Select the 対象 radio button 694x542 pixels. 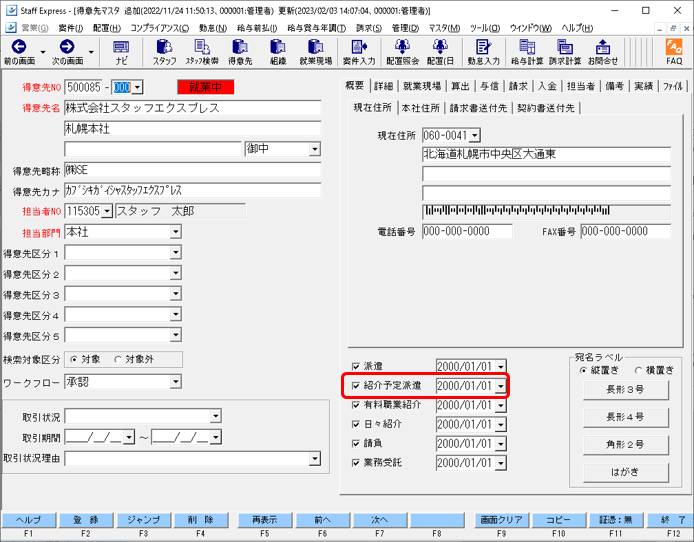point(74,359)
